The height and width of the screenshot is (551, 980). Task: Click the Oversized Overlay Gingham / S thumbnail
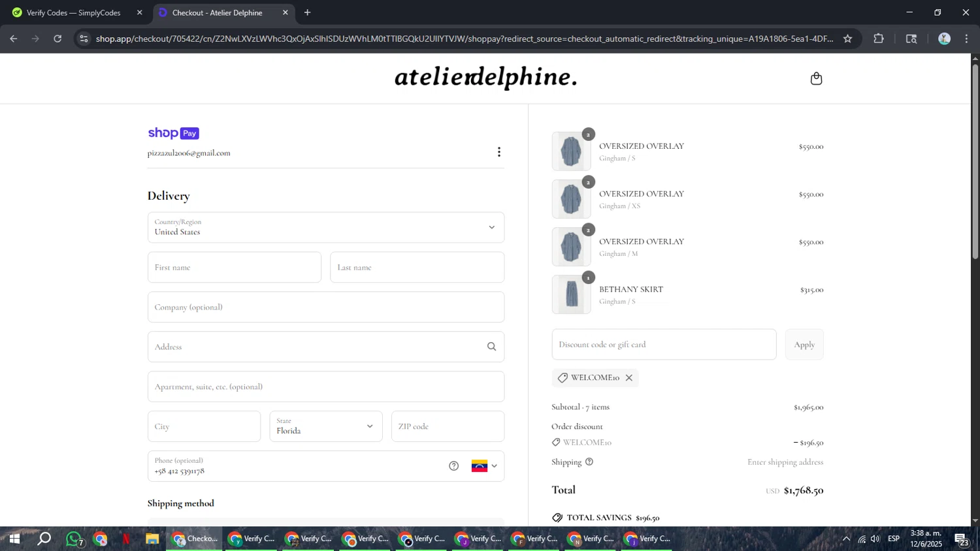click(x=571, y=151)
